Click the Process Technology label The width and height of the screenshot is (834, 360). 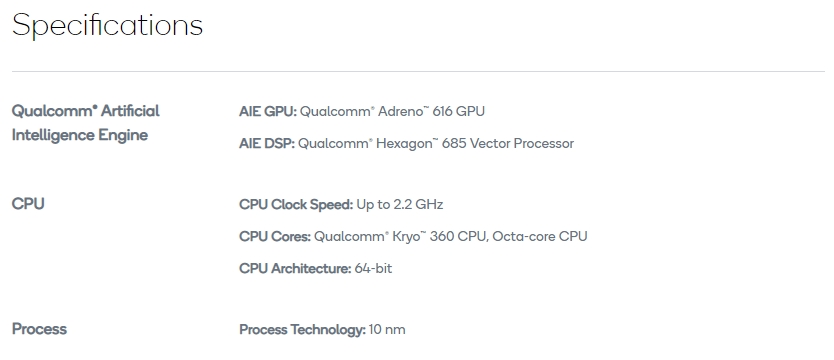pyautogui.click(x=303, y=330)
